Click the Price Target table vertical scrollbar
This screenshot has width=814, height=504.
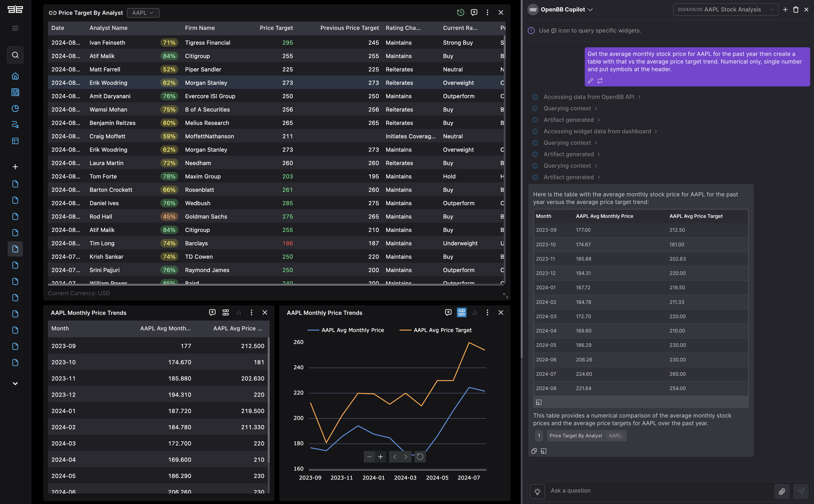[x=504, y=47]
